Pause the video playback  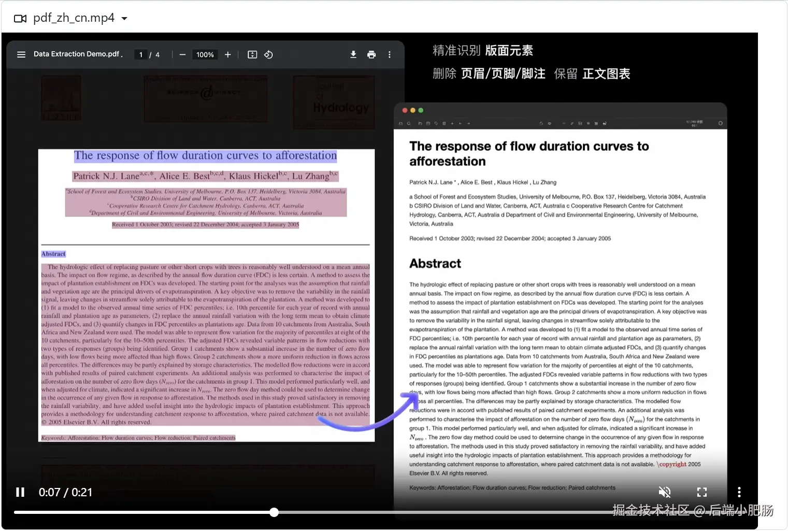pyautogui.click(x=20, y=492)
